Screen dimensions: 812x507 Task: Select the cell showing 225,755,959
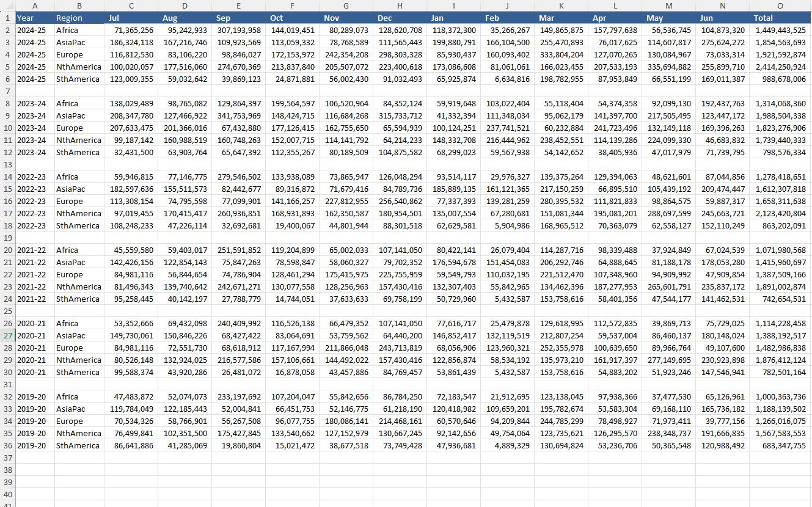(x=400, y=274)
